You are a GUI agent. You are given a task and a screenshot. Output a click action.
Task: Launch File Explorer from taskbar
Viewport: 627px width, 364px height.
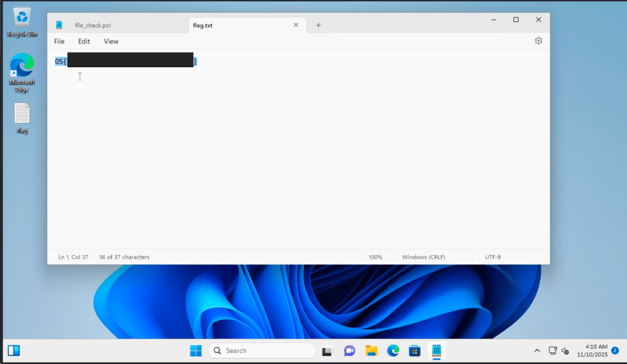click(371, 351)
